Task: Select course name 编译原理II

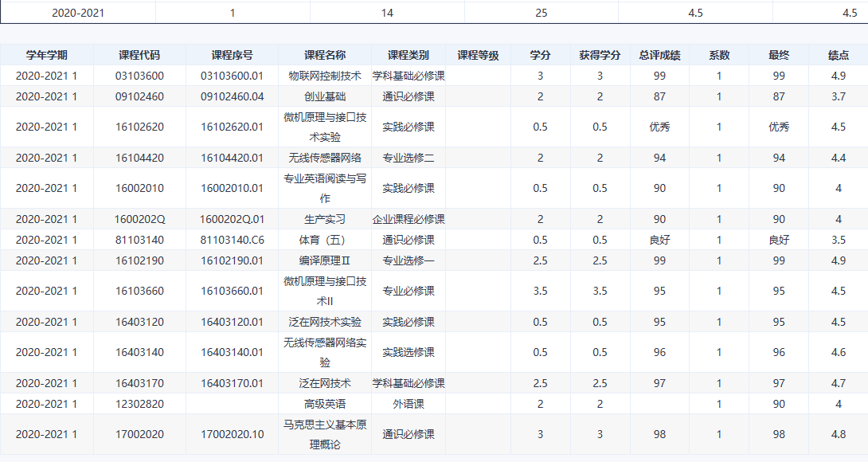Action: 325,260
